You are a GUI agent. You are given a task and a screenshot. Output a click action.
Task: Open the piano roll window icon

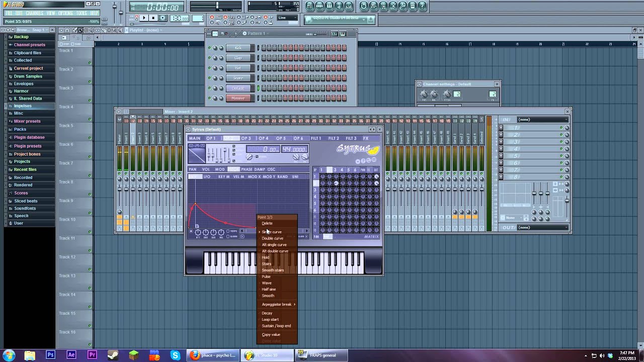pos(329,6)
